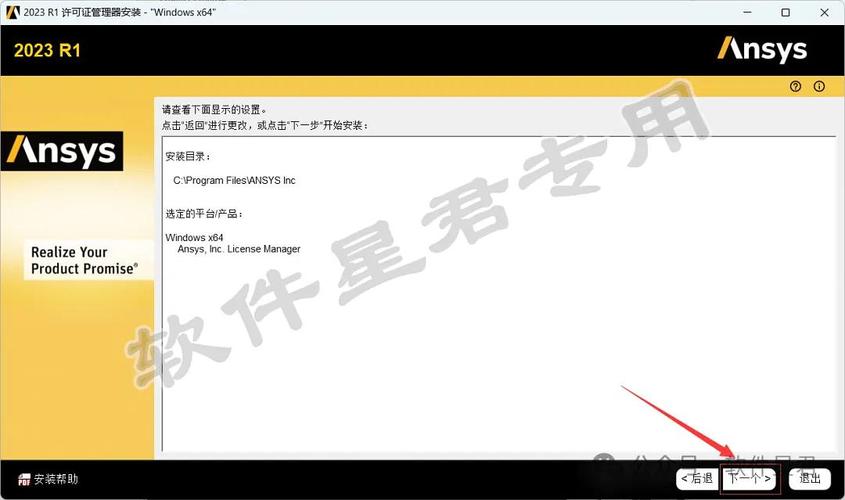Click the 安装目录 label
This screenshot has height=500, width=845.
[x=188, y=156]
